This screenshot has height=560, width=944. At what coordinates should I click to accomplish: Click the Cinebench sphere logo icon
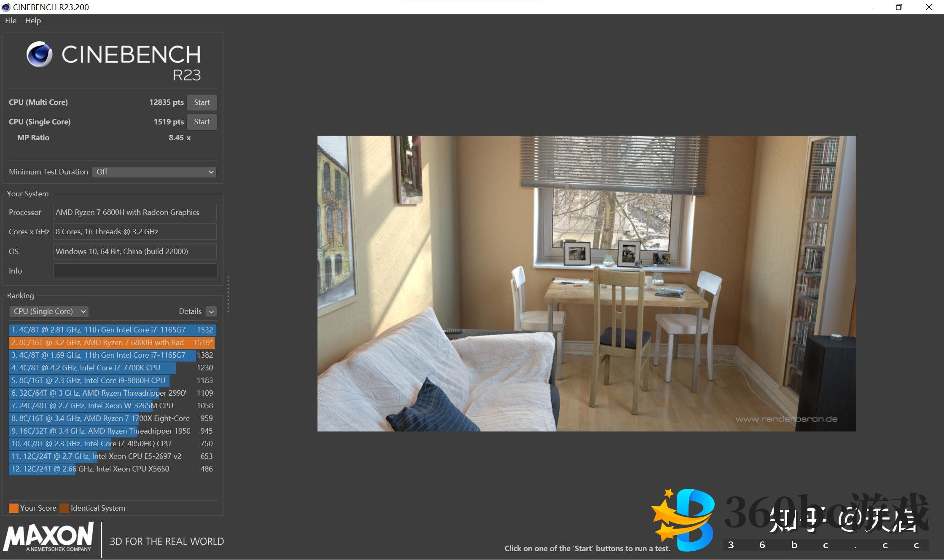[39, 54]
